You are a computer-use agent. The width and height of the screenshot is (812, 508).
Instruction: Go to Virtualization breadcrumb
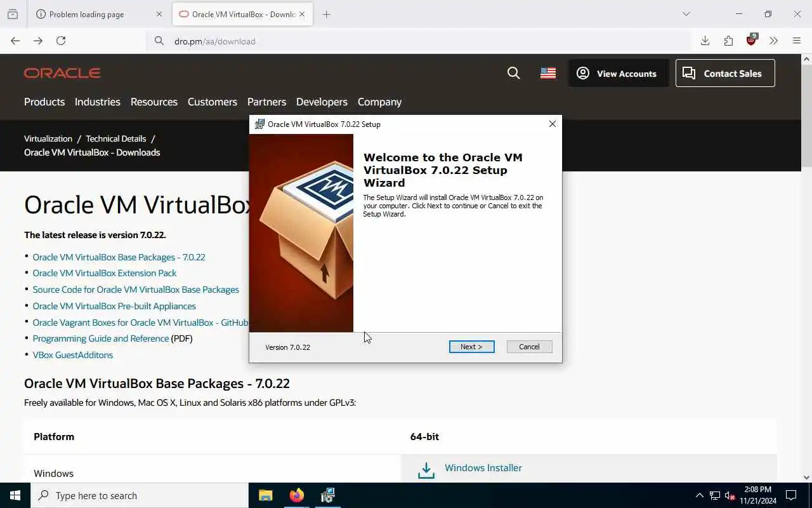pos(48,138)
